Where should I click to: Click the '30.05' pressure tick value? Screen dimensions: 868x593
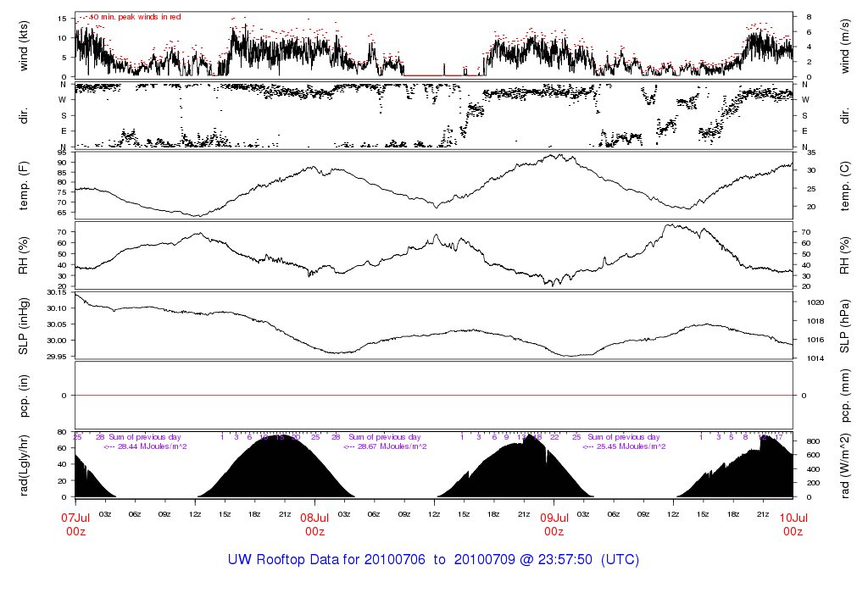point(57,324)
